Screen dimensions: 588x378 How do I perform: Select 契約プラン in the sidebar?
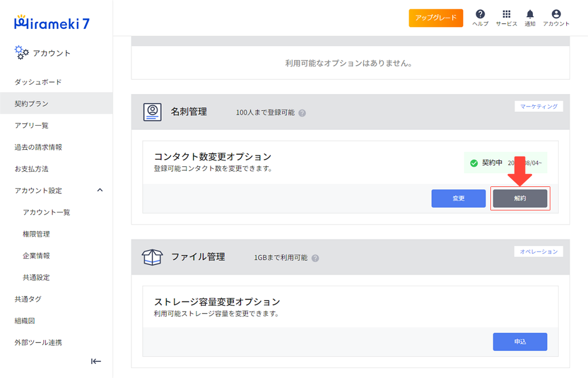pos(56,103)
